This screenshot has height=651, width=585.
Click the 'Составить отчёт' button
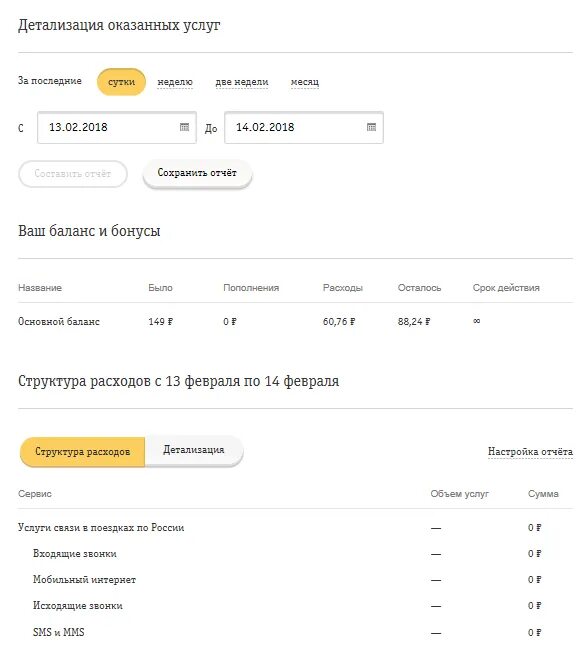point(73,174)
